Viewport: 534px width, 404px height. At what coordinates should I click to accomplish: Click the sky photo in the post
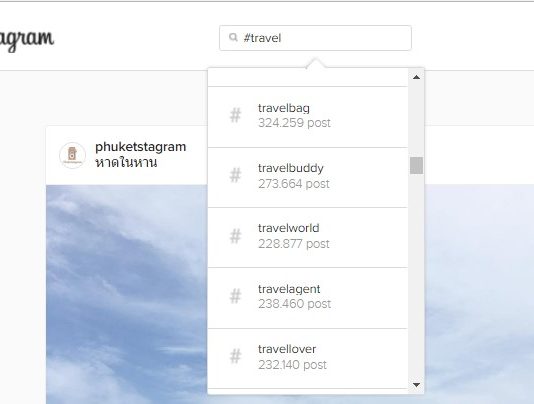127,294
